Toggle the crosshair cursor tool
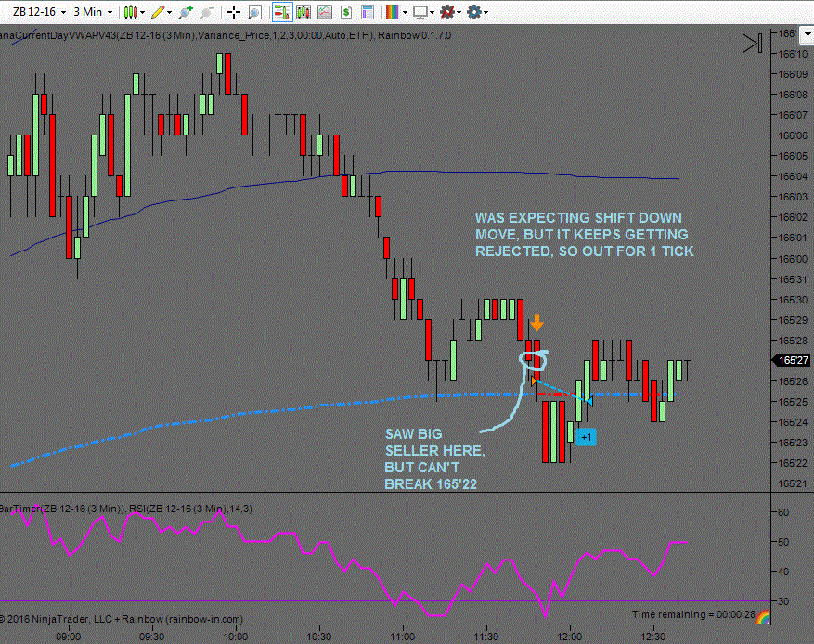Screen dimensions: 814x644 (x=234, y=12)
